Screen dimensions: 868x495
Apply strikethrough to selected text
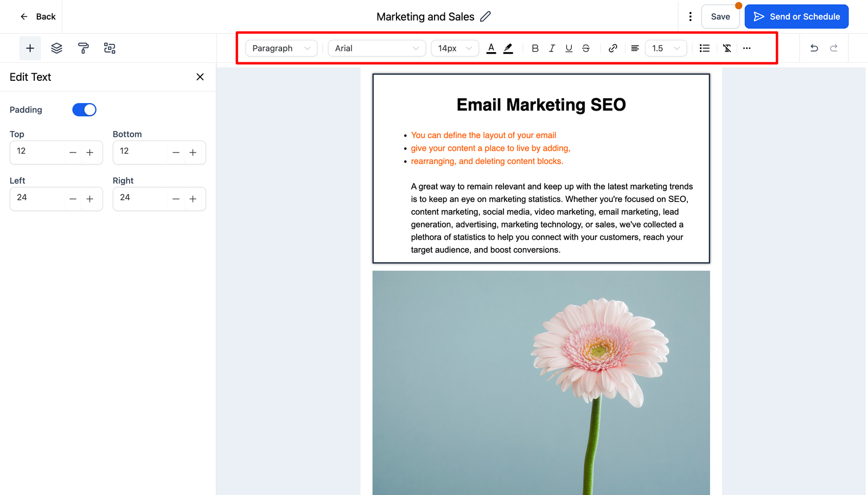(x=586, y=48)
